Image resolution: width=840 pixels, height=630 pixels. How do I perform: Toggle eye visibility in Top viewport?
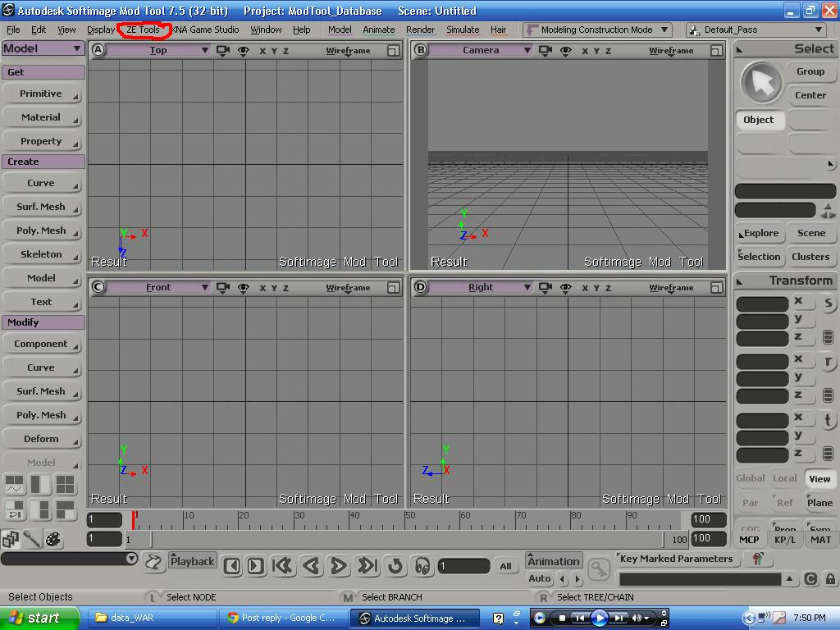[243, 50]
